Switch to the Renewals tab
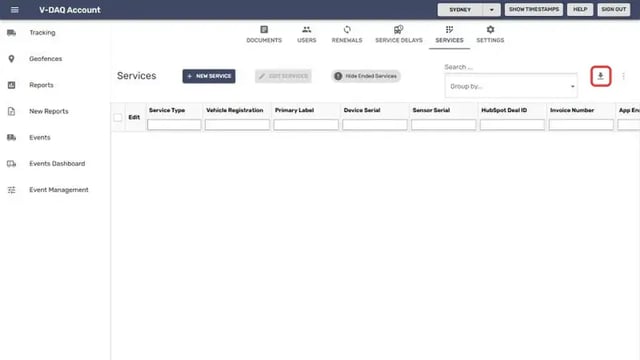 pos(347,35)
